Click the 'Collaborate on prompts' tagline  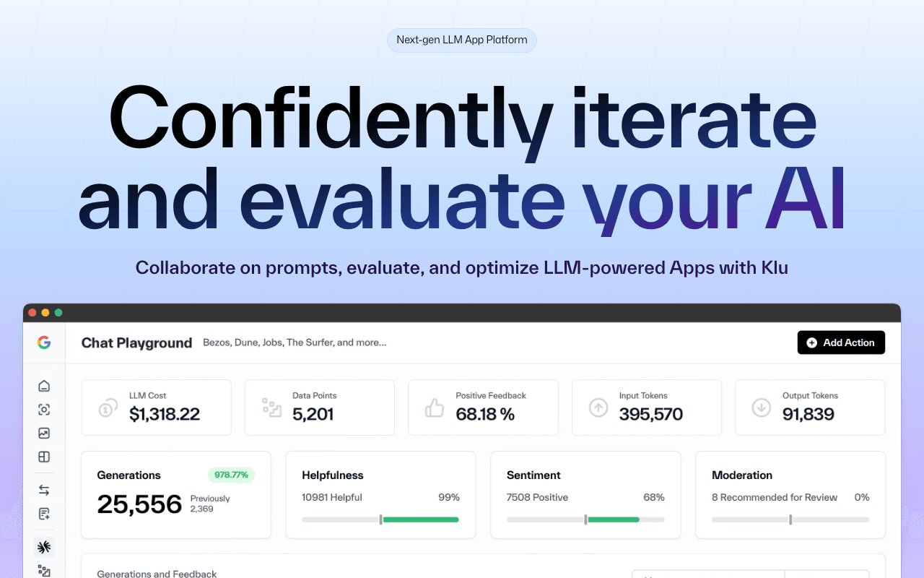pos(462,267)
